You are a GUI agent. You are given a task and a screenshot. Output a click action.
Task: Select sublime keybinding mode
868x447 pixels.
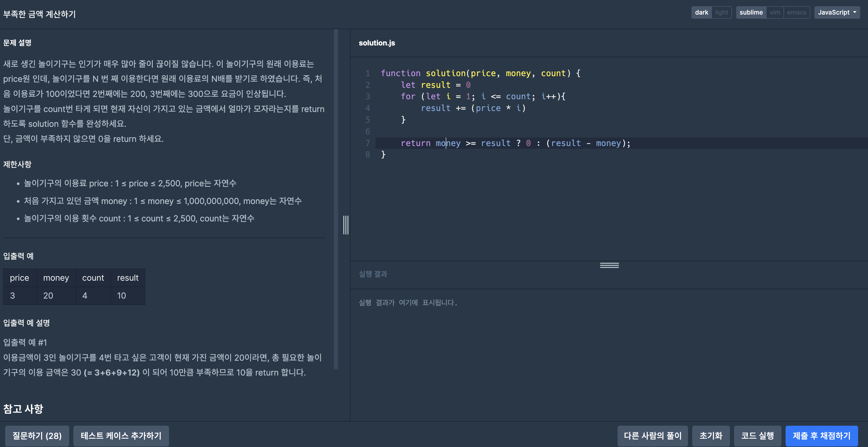(x=751, y=12)
